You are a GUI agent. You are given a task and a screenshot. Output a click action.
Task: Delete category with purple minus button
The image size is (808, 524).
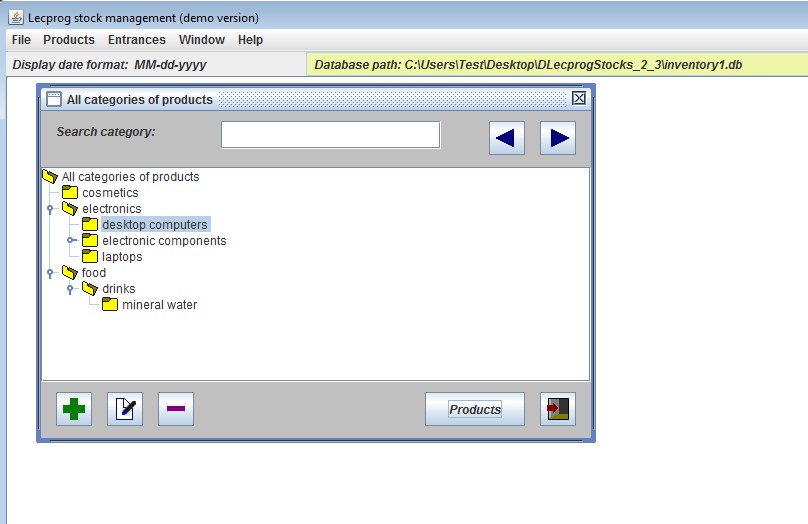pyautogui.click(x=176, y=409)
